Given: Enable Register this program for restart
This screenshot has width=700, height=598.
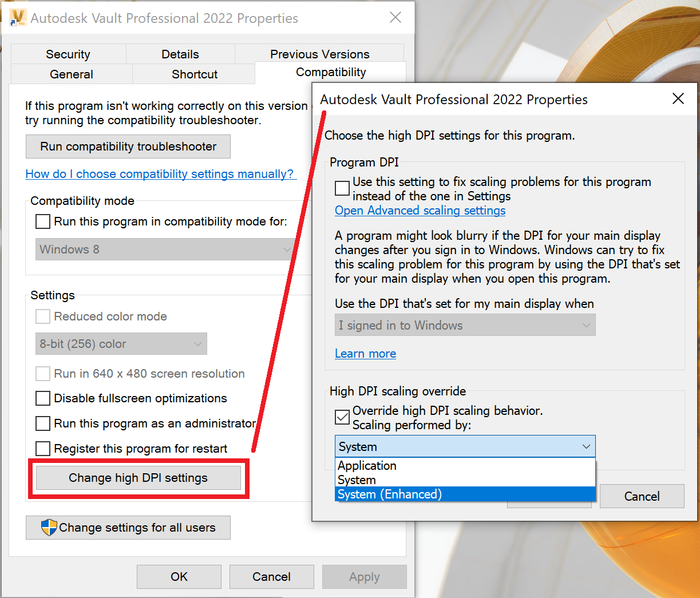Looking at the screenshot, I should pyautogui.click(x=42, y=449).
